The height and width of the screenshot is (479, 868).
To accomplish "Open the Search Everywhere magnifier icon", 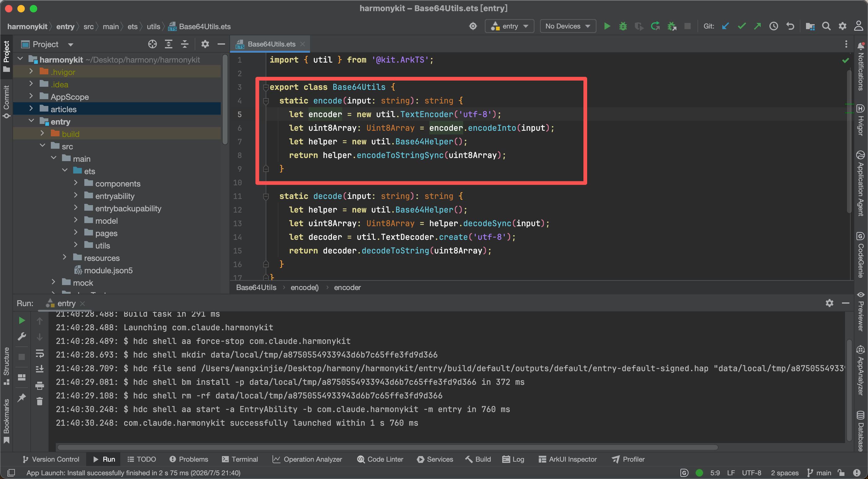I will coord(826,26).
